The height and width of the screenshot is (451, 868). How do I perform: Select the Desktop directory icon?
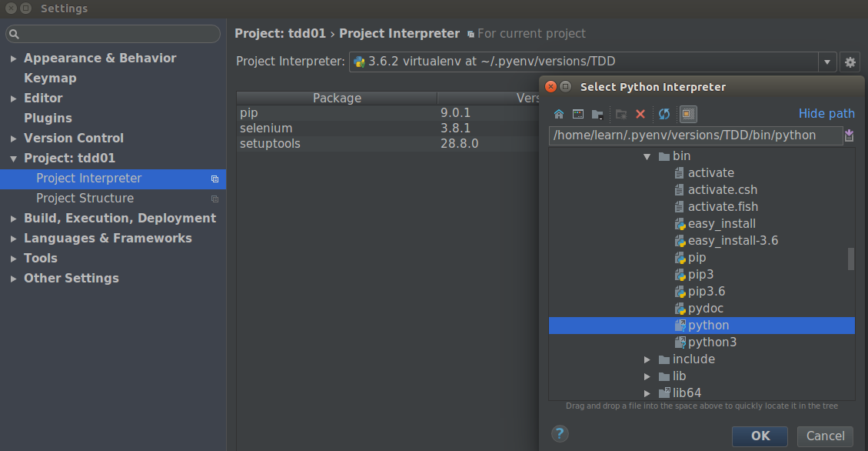click(x=577, y=113)
